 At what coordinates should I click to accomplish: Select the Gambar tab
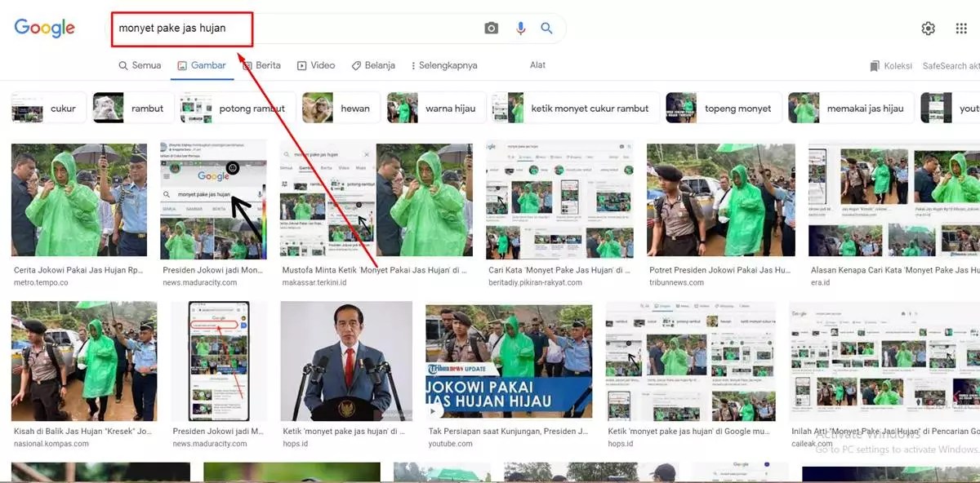pos(202,65)
